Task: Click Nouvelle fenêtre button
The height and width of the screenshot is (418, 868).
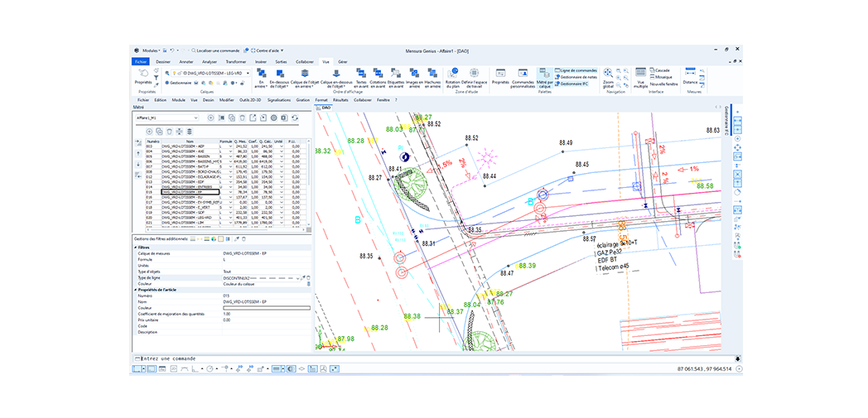Action: pos(665,83)
